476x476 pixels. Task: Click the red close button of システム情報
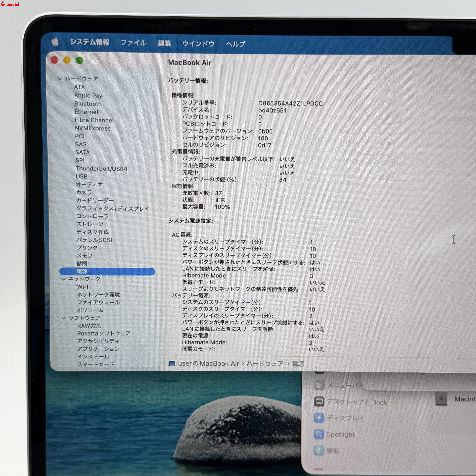[54, 60]
